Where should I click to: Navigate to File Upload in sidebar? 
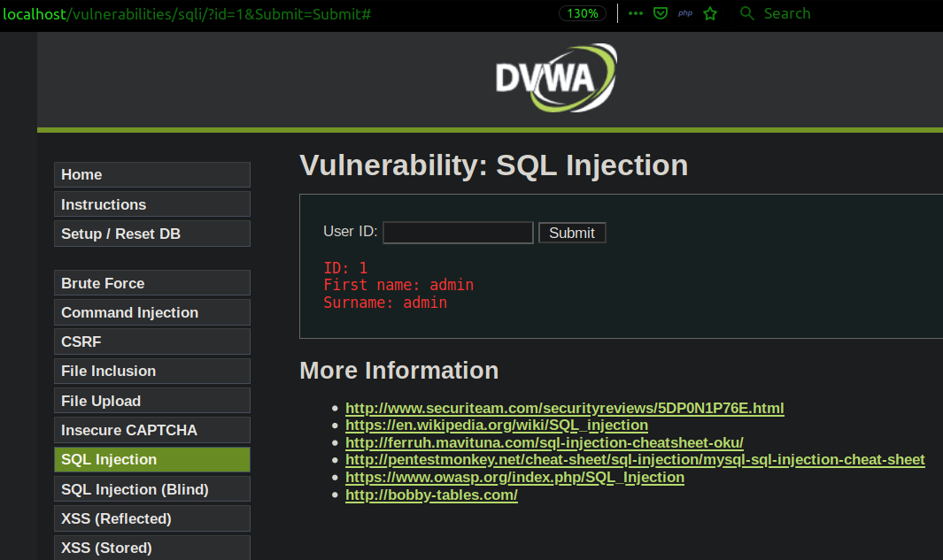[x=151, y=401]
